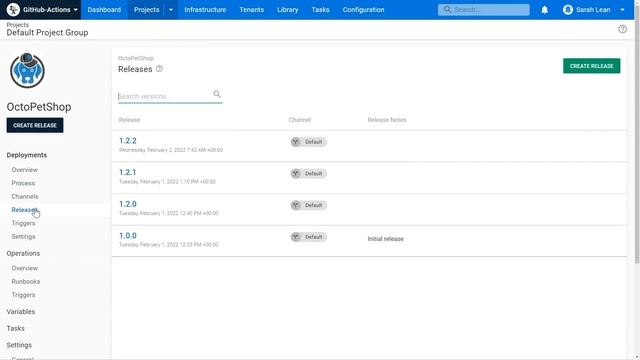
Task: Open the Infrastructure menu
Action: (205, 9)
